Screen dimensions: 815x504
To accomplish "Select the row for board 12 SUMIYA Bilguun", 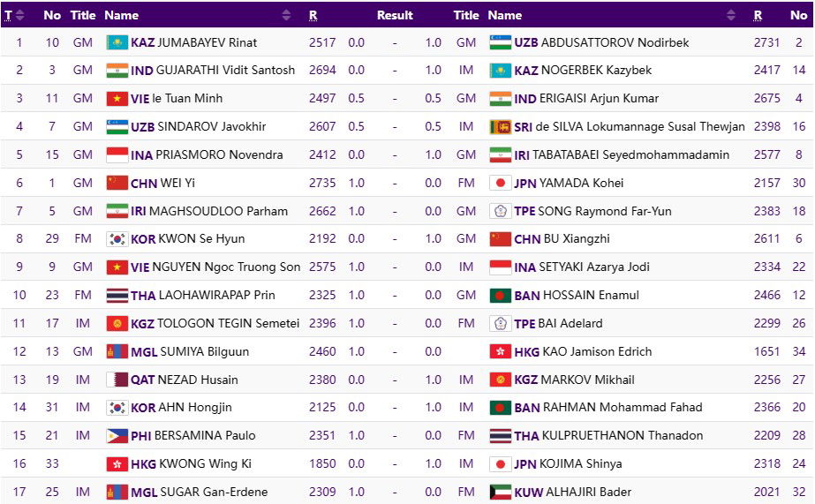I will 406,351.
